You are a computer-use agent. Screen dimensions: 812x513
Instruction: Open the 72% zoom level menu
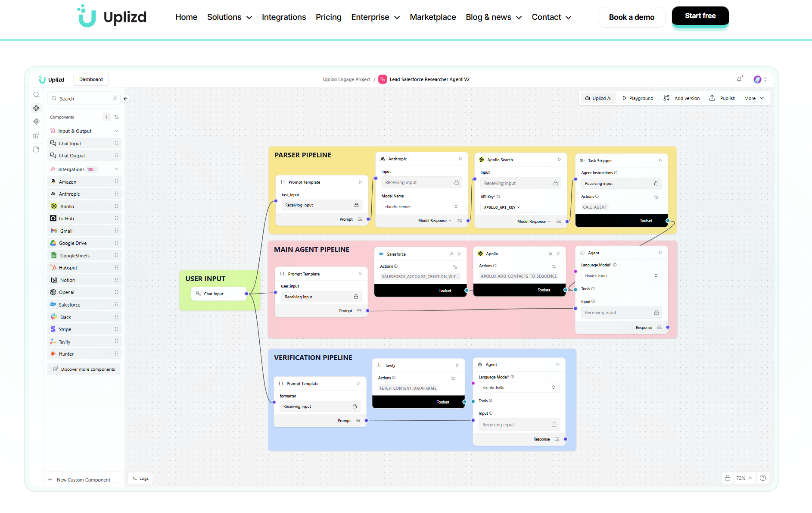(744, 478)
